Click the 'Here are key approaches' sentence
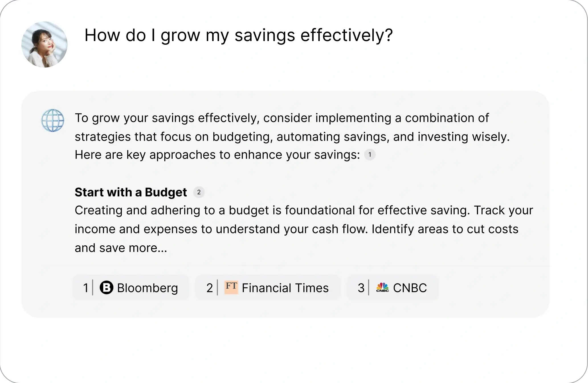The width and height of the screenshot is (588, 383). [x=217, y=155]
